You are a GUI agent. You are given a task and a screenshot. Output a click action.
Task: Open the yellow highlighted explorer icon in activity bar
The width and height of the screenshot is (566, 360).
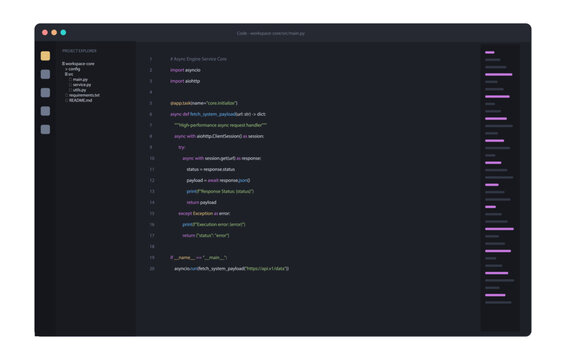[45, 56]
